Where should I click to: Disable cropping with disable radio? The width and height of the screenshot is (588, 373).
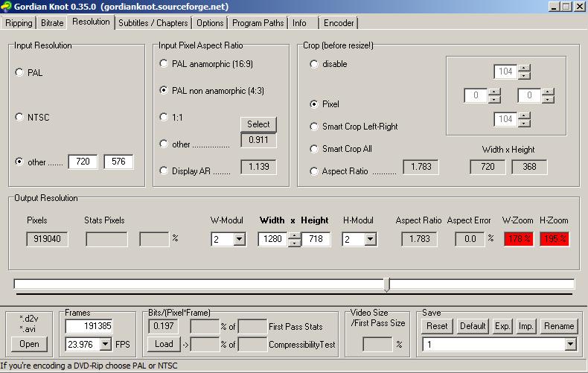click(x=314, y=64)
